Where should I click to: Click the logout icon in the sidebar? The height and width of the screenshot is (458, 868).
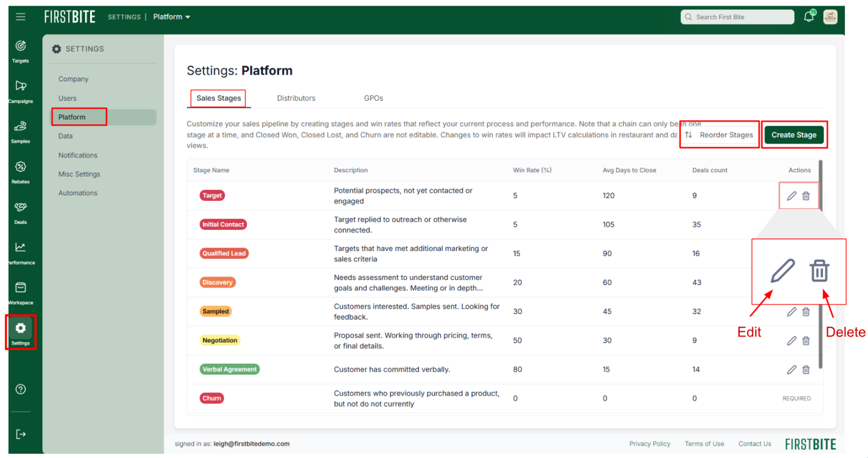click(x=21, y=434)
